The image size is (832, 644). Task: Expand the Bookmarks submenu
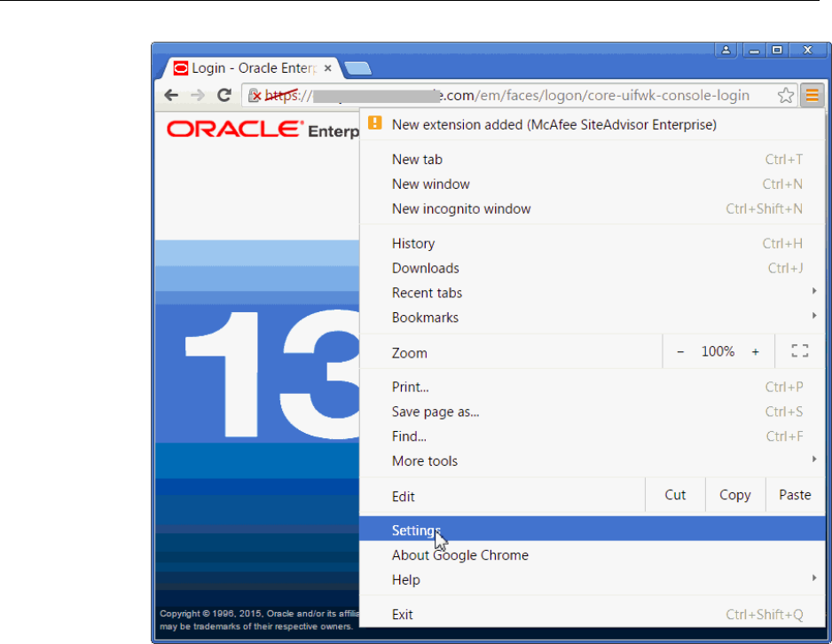(x=593, y=318)
